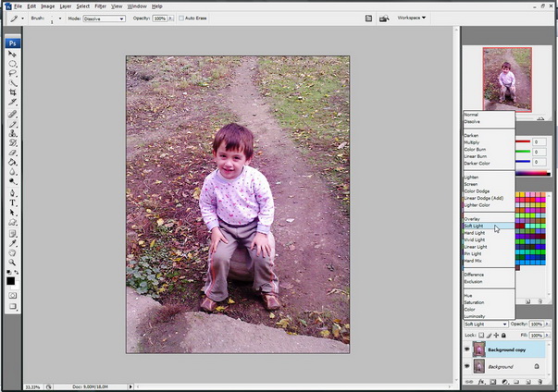Select the Zoom tool in toolbox
The width and height of the screenshot is (558, 392).
[x=12, y=263]
